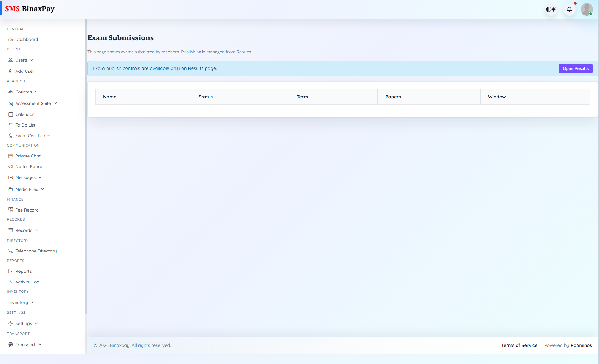Image resolution: width=600 pixels, height=364 pixels.
Task: Open the Settings menu item
Action: click(x=23, y=323)
